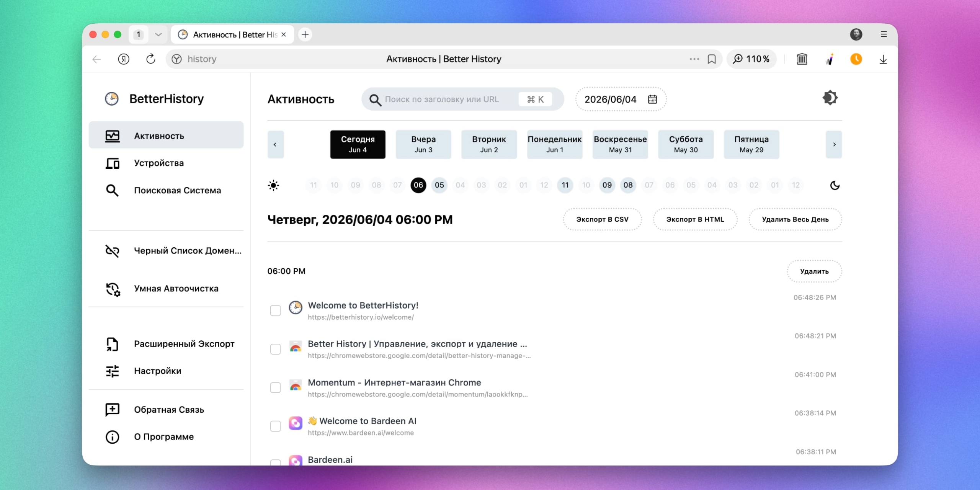
Task: Open the browser hamburger menu
Action: pos(884,34)
